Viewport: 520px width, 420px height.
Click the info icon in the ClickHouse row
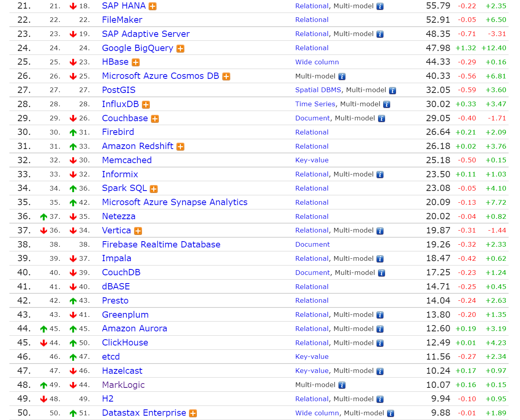click(x=380, y=344)
